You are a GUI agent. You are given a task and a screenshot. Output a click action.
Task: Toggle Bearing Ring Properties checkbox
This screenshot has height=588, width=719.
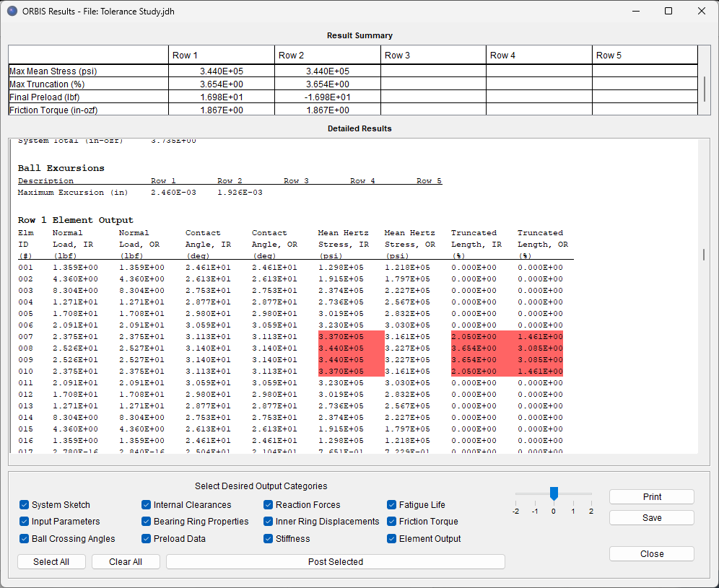(147, 522)
